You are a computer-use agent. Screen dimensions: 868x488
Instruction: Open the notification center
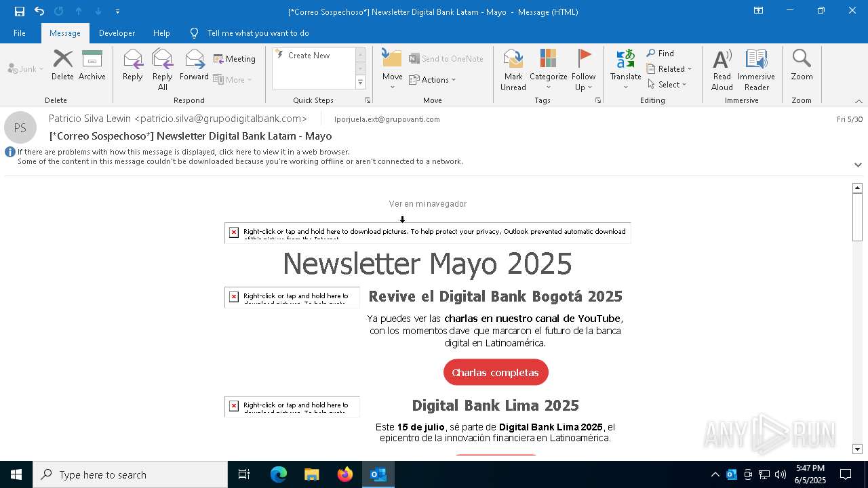coord(846,474)
